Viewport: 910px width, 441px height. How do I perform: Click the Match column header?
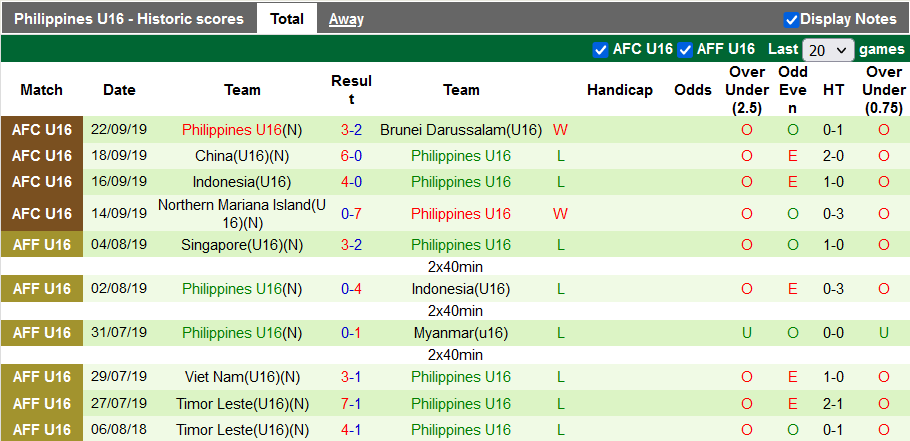[41, 90]
